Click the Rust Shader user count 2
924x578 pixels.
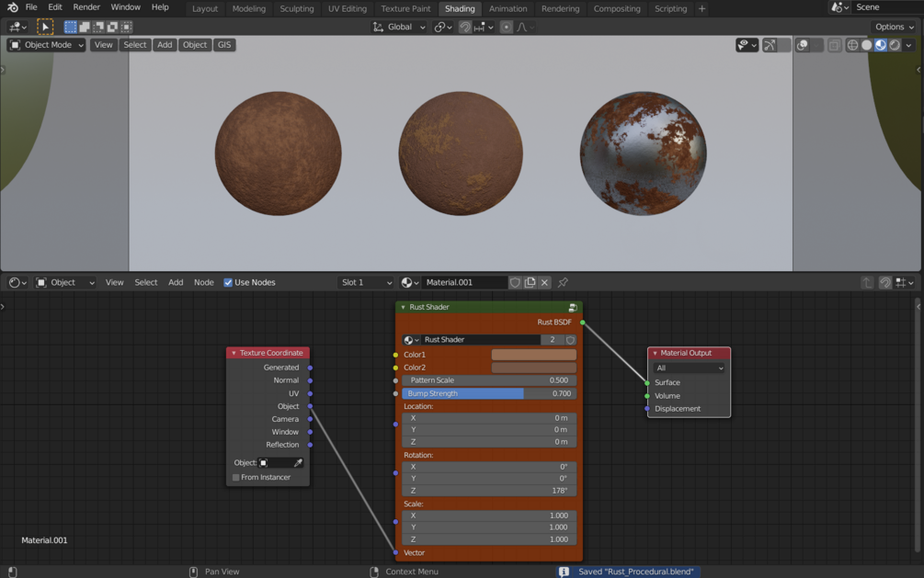tap(553, 340)
